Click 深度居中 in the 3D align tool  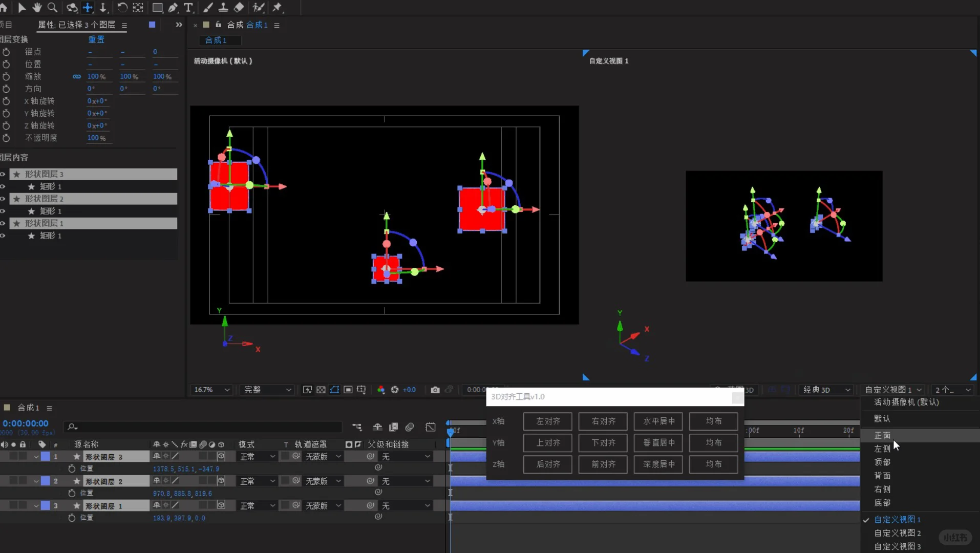[658, 464]
